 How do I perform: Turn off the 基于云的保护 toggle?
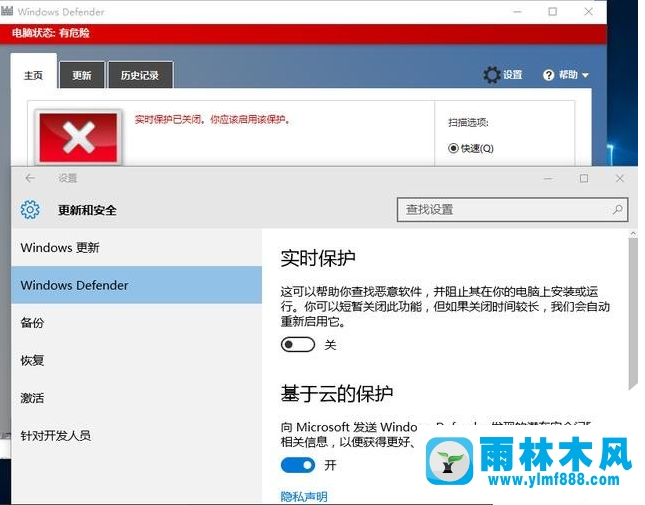[x=298, y=465]
